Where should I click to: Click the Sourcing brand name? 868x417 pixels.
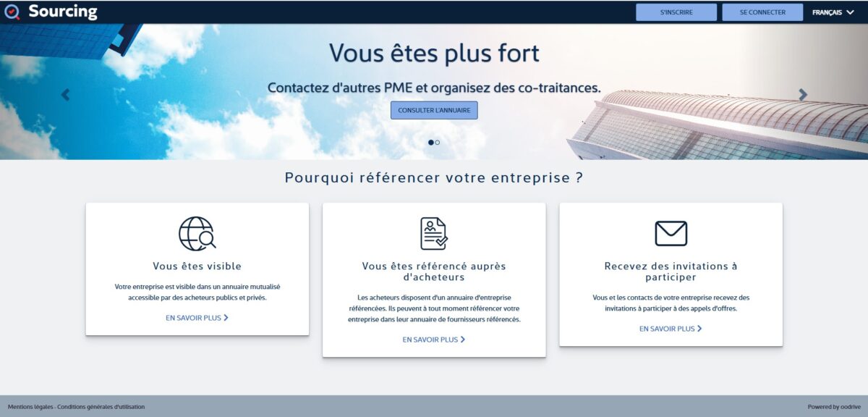[63, 12]
